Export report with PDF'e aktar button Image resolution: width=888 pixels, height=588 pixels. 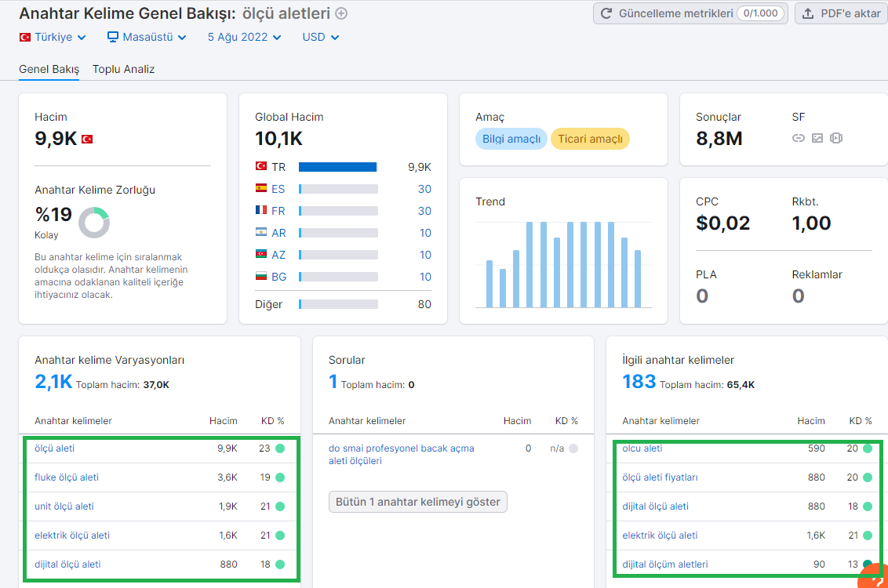point(842,13)
